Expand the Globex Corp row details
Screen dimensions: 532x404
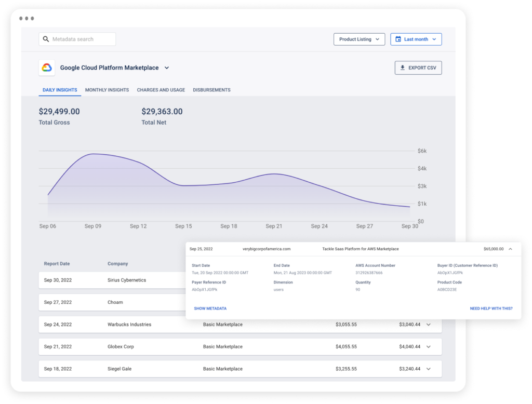point(429,347)
